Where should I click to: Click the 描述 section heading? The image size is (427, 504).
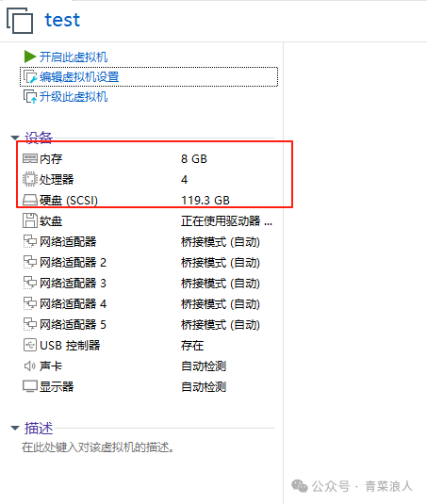[x=39, y=428]
